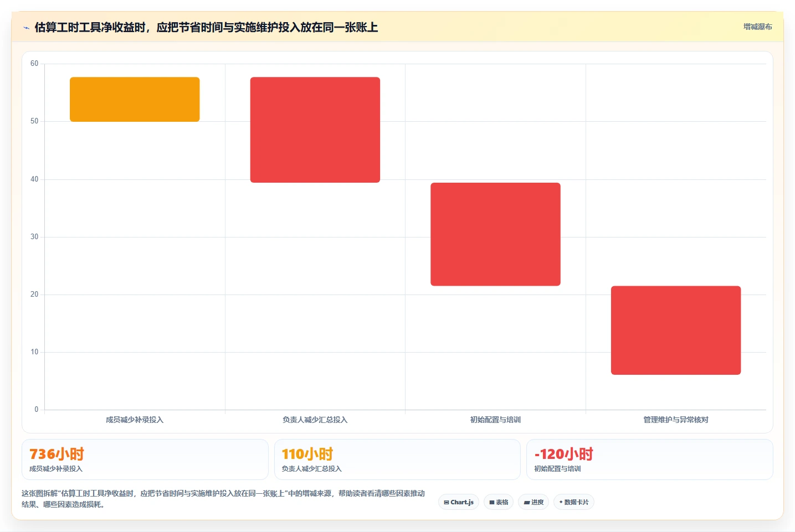This screenshot has width=795, height=532.
Task: Click the Chart.js tag chip
Action: click(459, 502)
